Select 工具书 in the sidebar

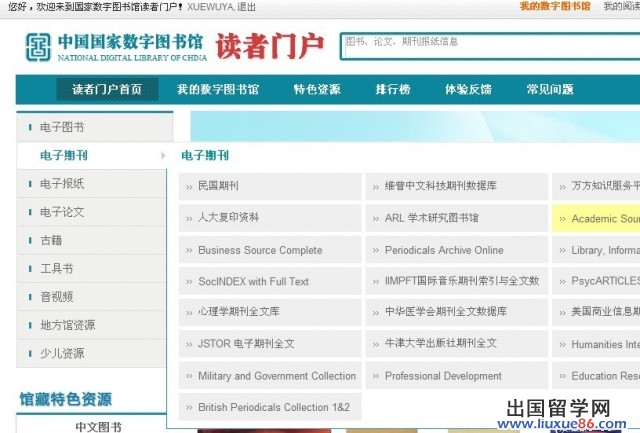tap(92, 269)
